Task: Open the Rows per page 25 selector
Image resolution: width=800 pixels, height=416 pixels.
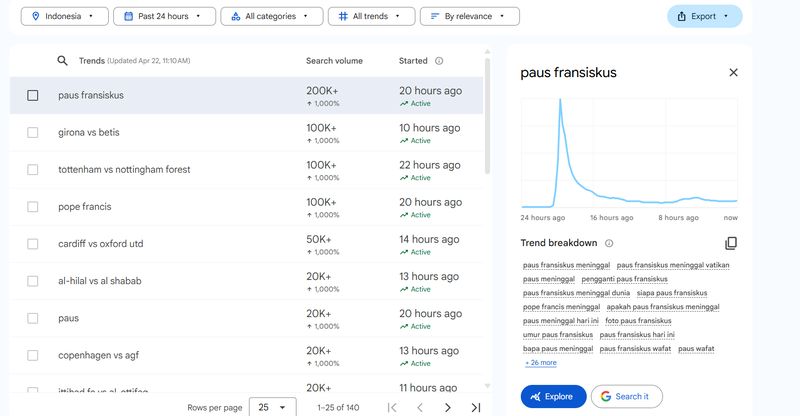Action: pos(272,407)
